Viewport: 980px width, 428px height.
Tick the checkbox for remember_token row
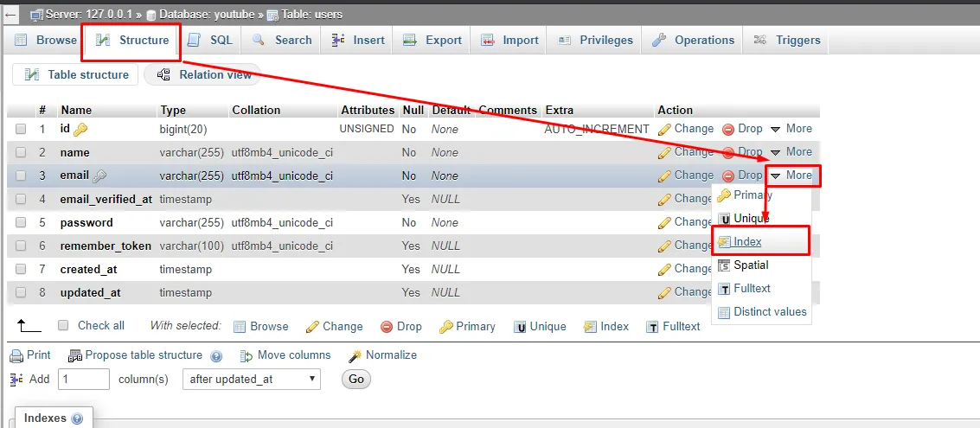(21, 246)
